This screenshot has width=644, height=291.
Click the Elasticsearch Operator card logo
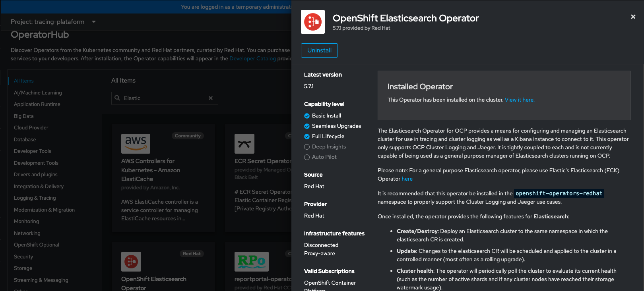tap(131, 262)
